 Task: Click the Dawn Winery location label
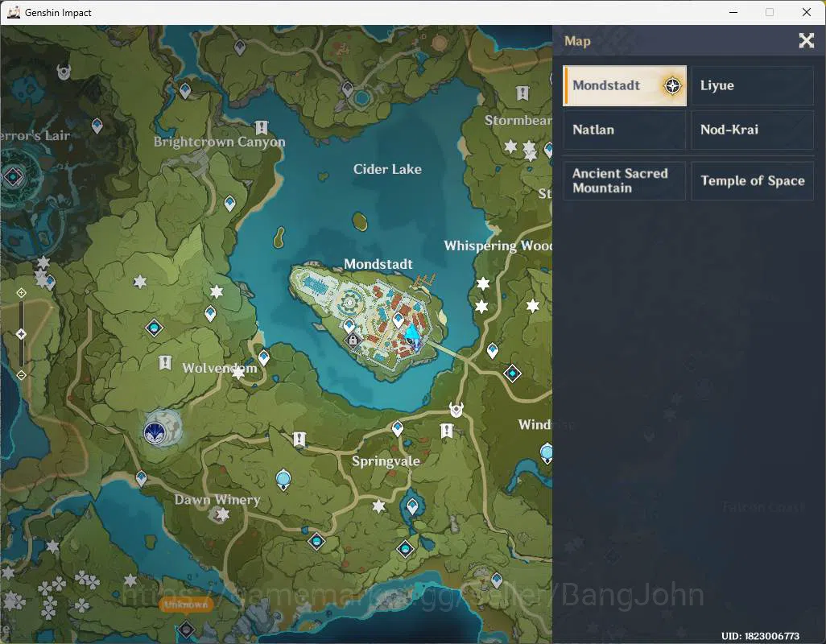[x=217, y=499]
